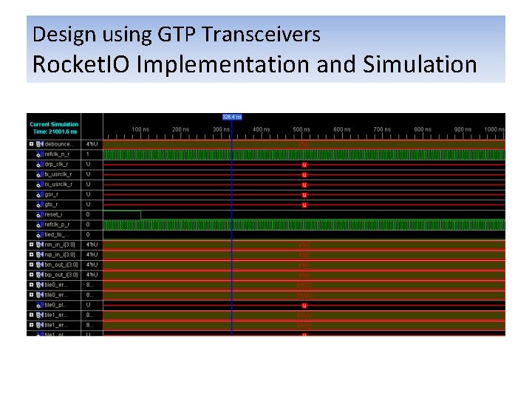Click the 4'hU value of rxp_in_i[3:0]
The height and width of the screenshot is (399, 532).
92,255
